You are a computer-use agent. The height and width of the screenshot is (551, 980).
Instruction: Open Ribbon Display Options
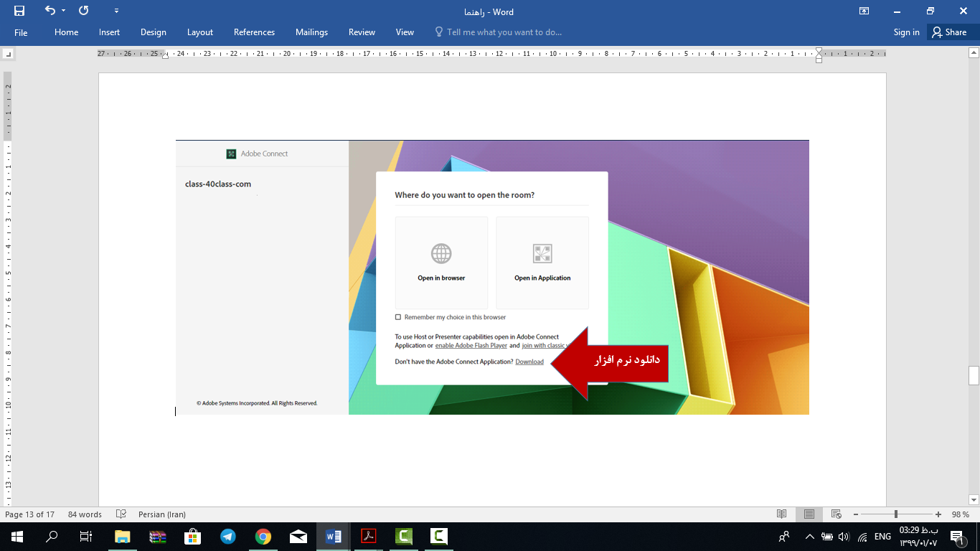(x=864, y=11)
